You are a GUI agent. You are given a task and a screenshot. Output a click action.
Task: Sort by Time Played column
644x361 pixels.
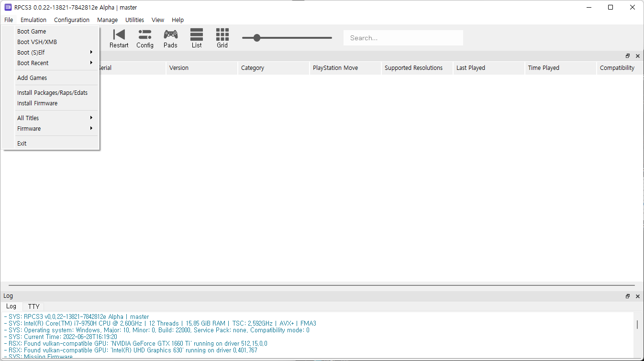561,68
